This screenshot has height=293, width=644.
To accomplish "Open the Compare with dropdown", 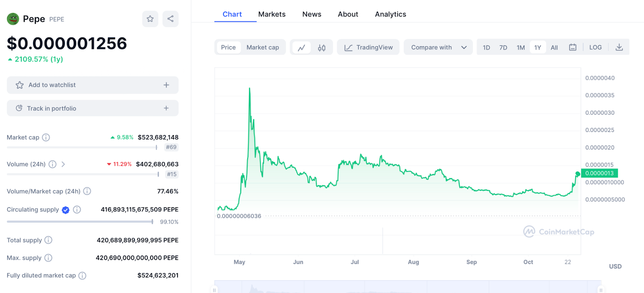I will click(x=438, y=47).
